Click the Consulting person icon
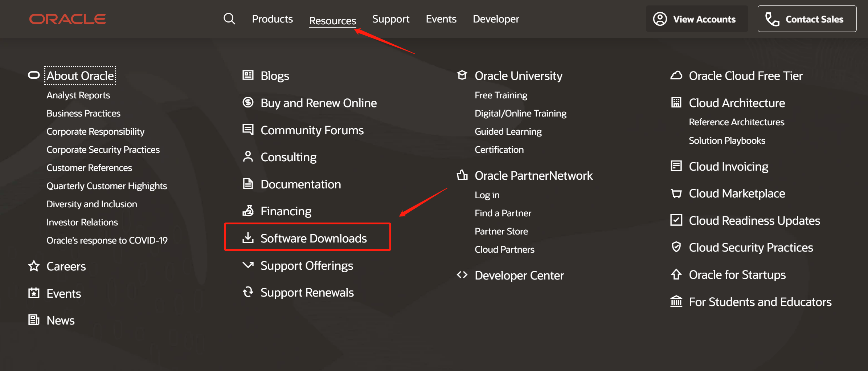Viewport: 868px width, 371px height. 248,156
